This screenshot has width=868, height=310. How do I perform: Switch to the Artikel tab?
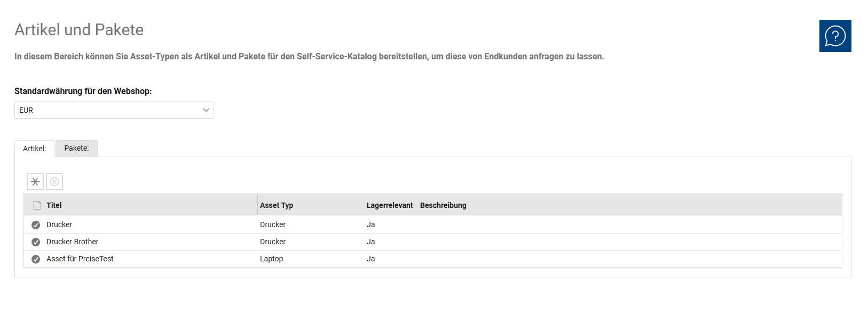coord(35,149)
